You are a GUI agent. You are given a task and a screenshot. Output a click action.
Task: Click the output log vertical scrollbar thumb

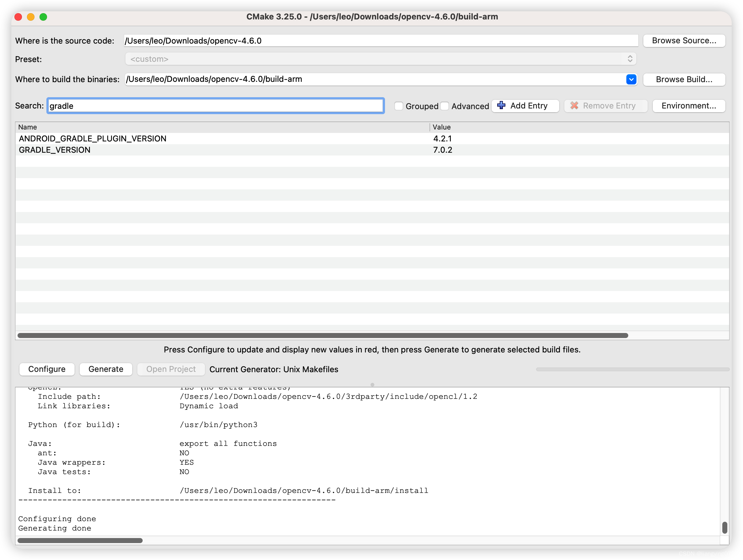pyautogui.click(x=725, y=527)
